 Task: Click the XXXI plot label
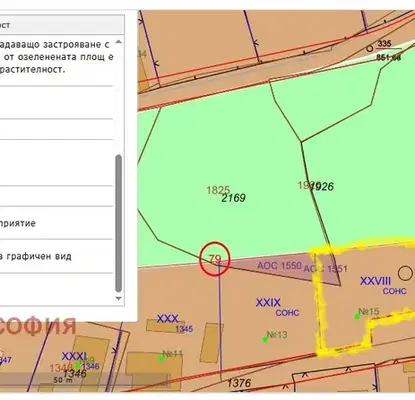[74, 356]
